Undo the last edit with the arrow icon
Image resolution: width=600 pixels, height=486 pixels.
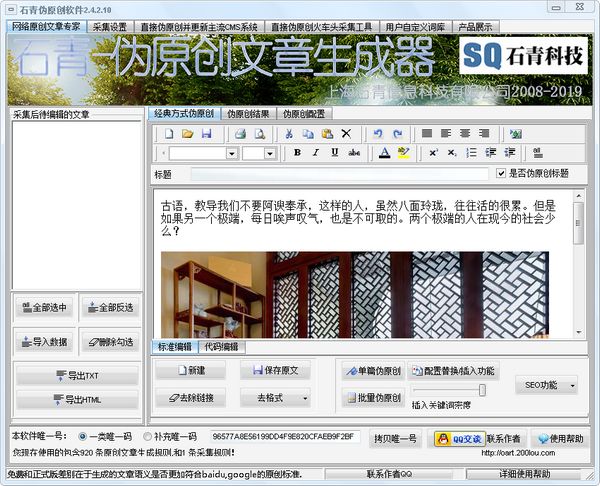click(x=378, y=134)
